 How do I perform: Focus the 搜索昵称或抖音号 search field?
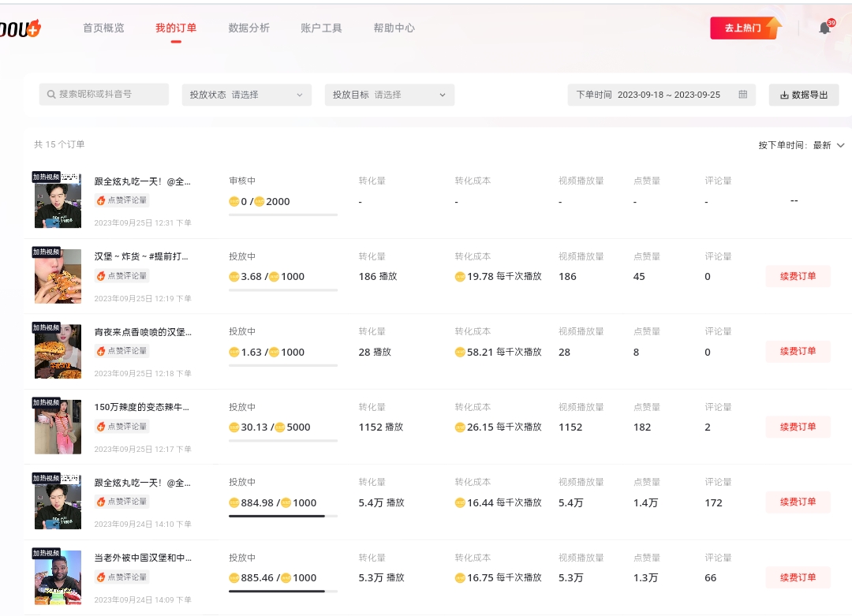104,95
